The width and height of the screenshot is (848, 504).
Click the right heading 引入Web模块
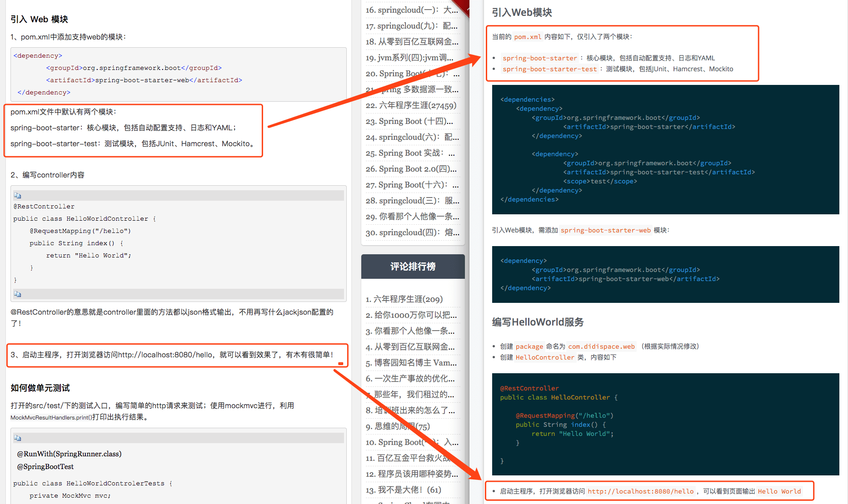coord(522,12)
